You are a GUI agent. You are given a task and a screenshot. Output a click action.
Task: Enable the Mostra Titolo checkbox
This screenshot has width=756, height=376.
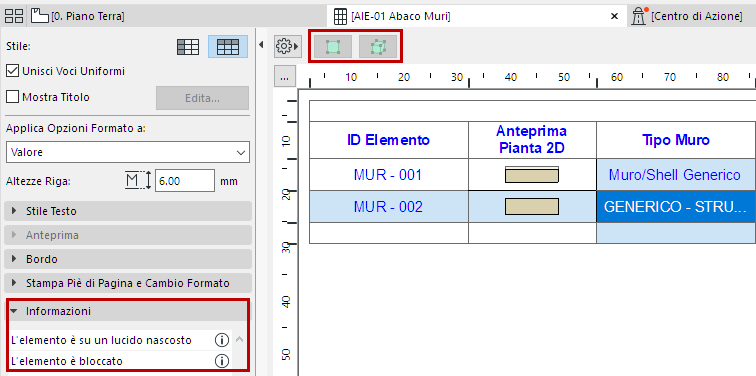tap(13, 97)
